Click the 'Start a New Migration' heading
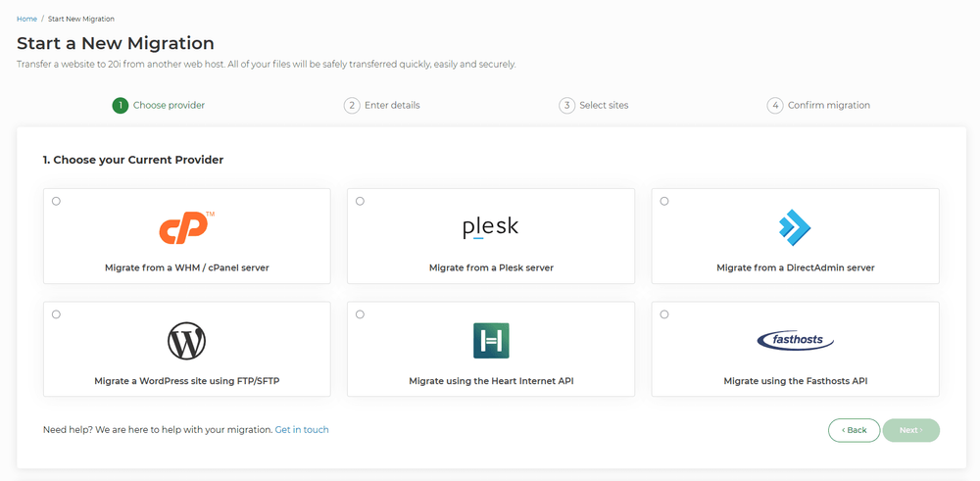980x481 pixels. point(116,43)
